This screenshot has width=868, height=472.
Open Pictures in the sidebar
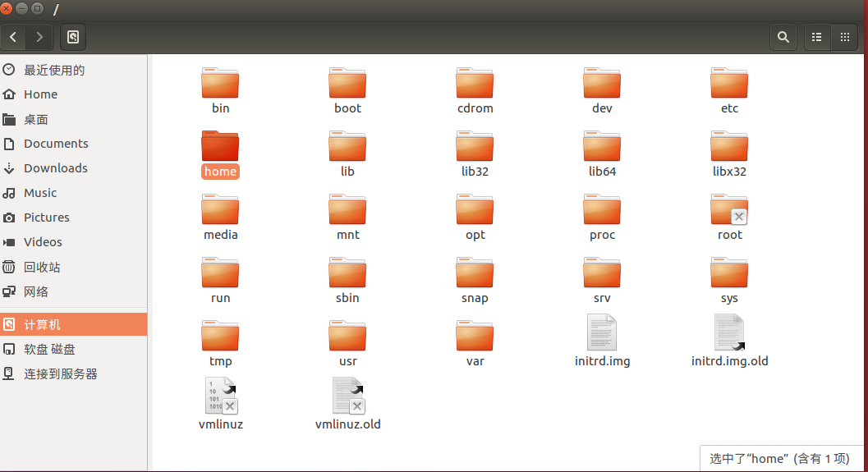(x=74, y=218)
